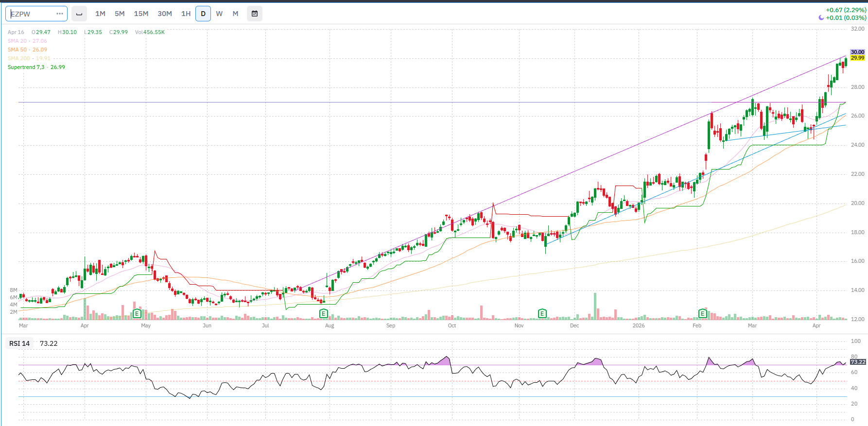Click the earnings 'E' marker near May

point(137,314)
